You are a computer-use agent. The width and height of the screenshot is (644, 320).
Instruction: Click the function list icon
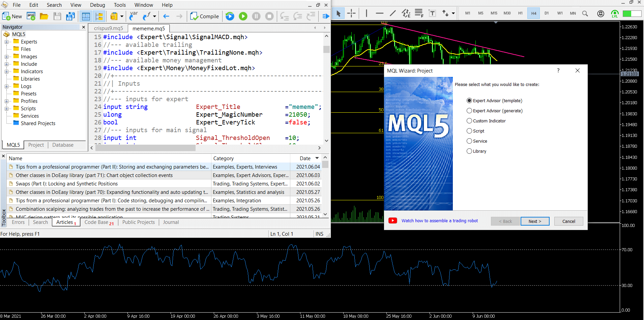[x=147, y=16]
